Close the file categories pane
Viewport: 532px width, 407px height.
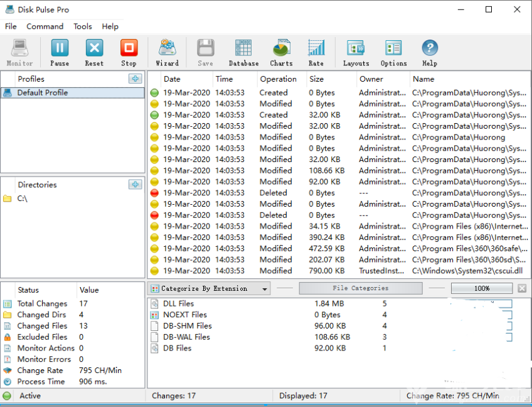[522, 288]
